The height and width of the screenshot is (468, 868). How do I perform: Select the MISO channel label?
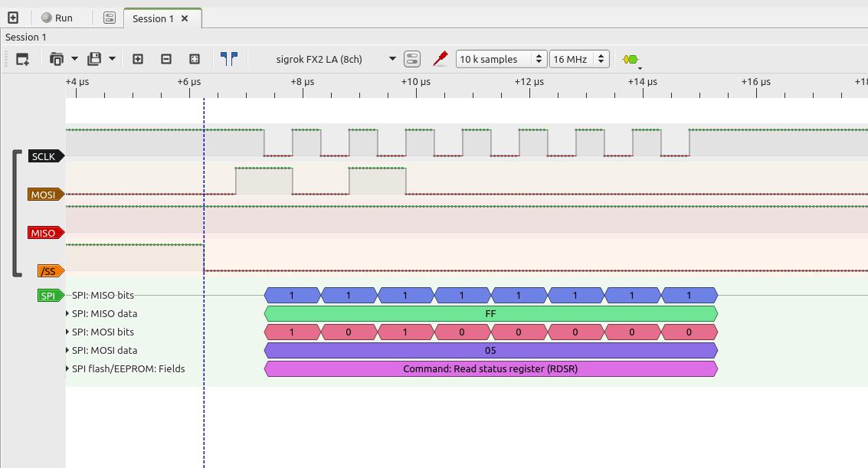tap(45, 233)
